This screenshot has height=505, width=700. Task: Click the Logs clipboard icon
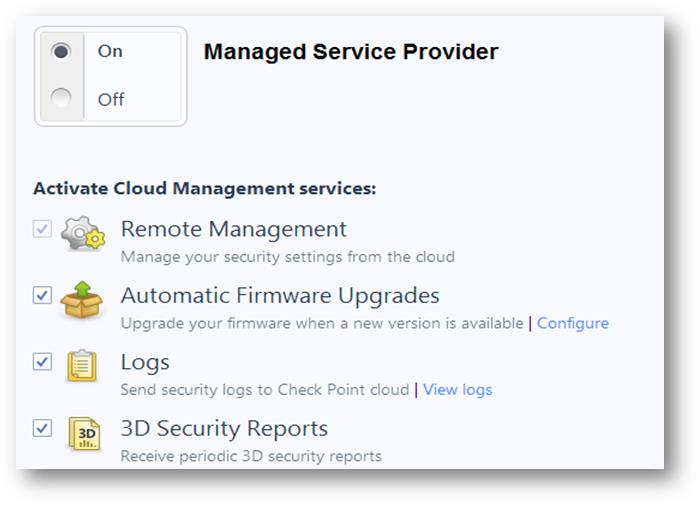(x=82, y=365)
